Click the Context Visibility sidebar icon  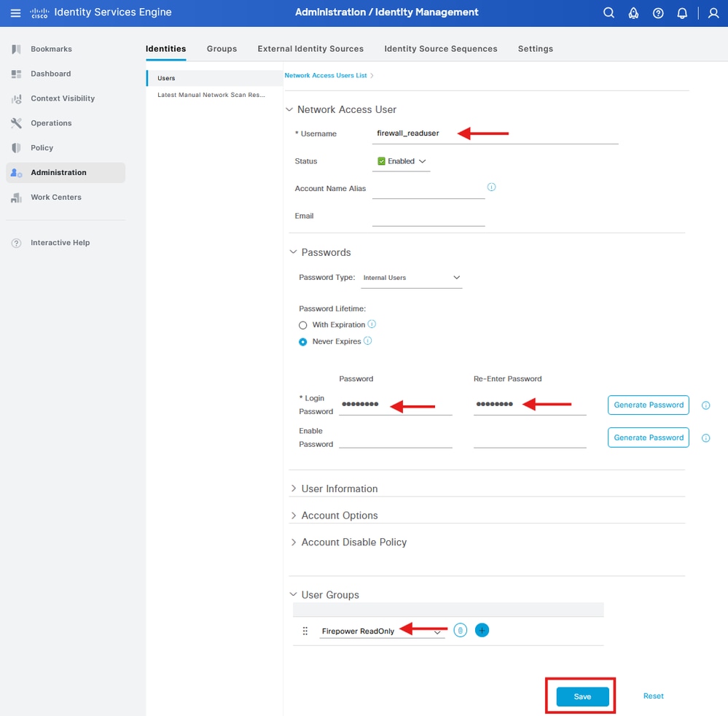click(x=16, y=98)
